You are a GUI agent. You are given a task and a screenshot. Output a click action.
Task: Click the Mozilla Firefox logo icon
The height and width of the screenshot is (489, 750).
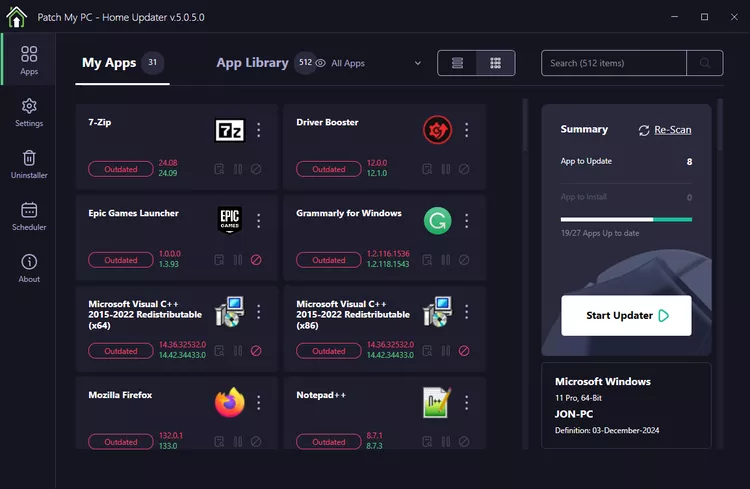click(x=230, y=402)
